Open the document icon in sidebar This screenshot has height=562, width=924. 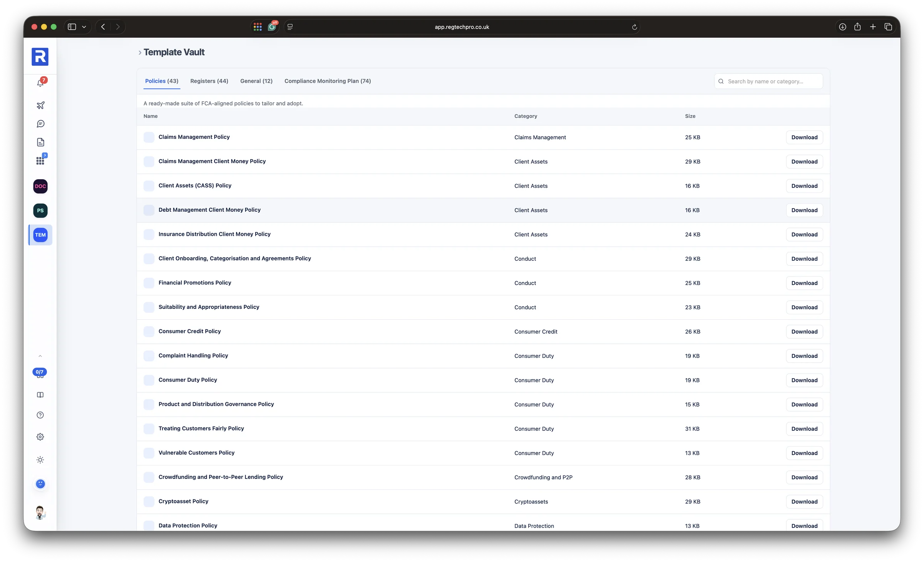click(x=40, y=142)
